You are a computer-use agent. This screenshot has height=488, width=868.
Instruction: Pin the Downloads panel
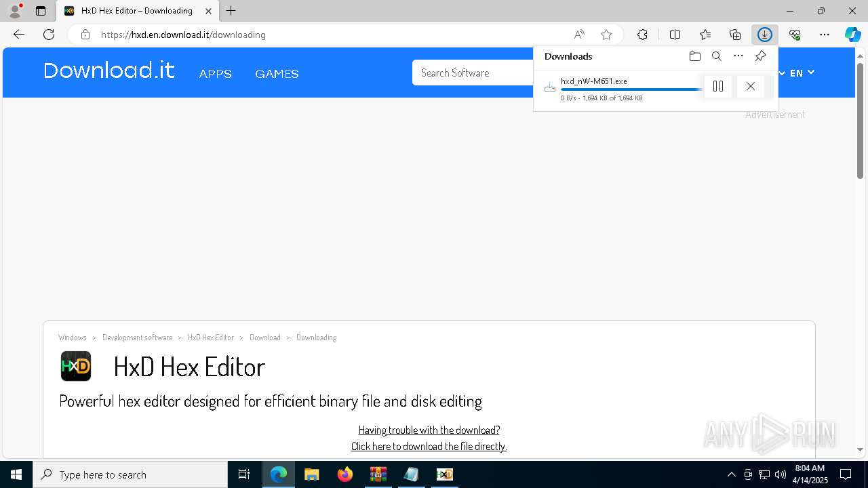point(760,56)
